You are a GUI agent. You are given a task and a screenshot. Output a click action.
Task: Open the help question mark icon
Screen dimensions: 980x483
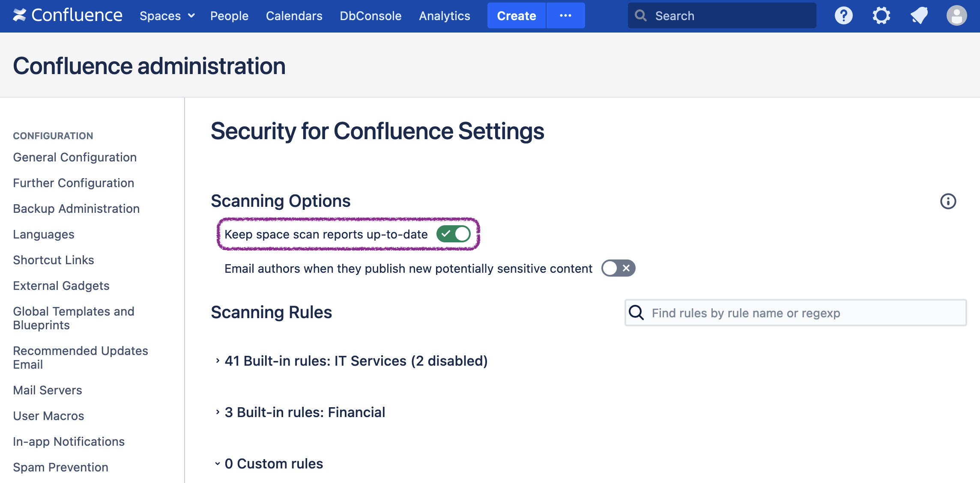(843, 16)
